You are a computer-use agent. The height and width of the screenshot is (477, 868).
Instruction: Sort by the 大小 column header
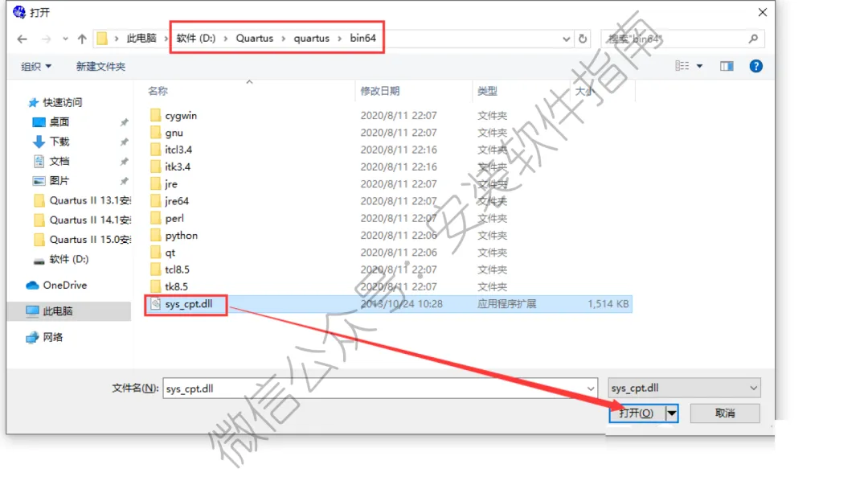click(584, 91)
